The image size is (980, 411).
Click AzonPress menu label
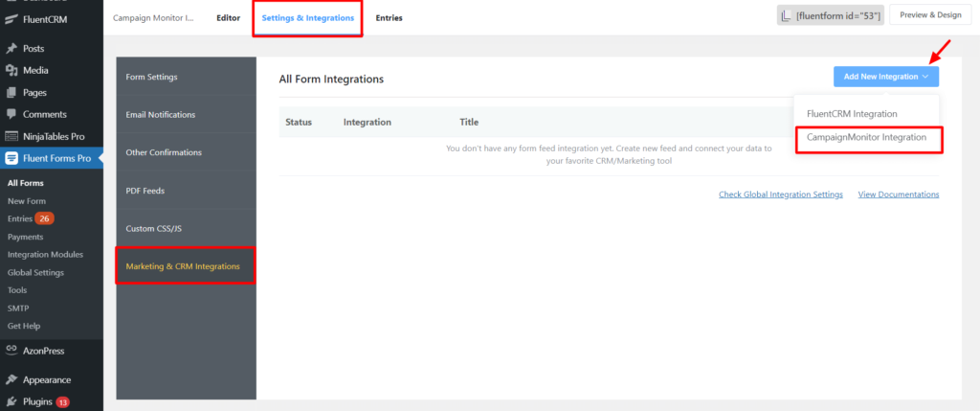click(44, 351)
